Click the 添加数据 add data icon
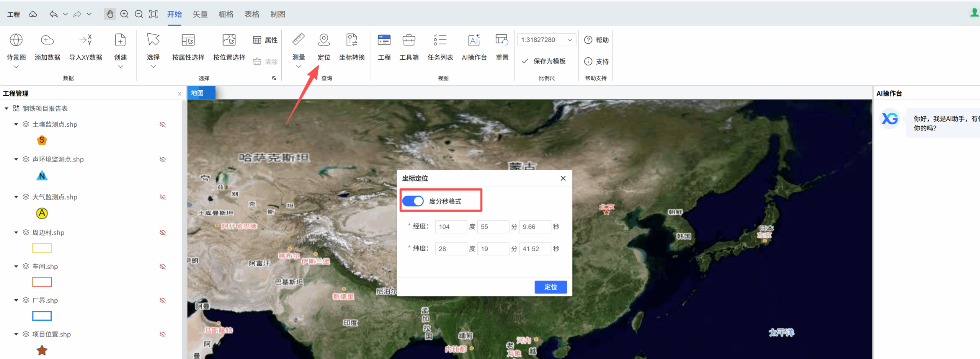This screenshot has height=359, width=980. tap(47, 40)
